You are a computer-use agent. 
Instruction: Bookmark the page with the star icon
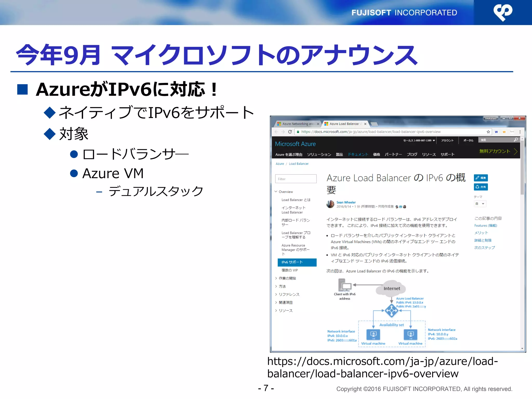(488, 132)
